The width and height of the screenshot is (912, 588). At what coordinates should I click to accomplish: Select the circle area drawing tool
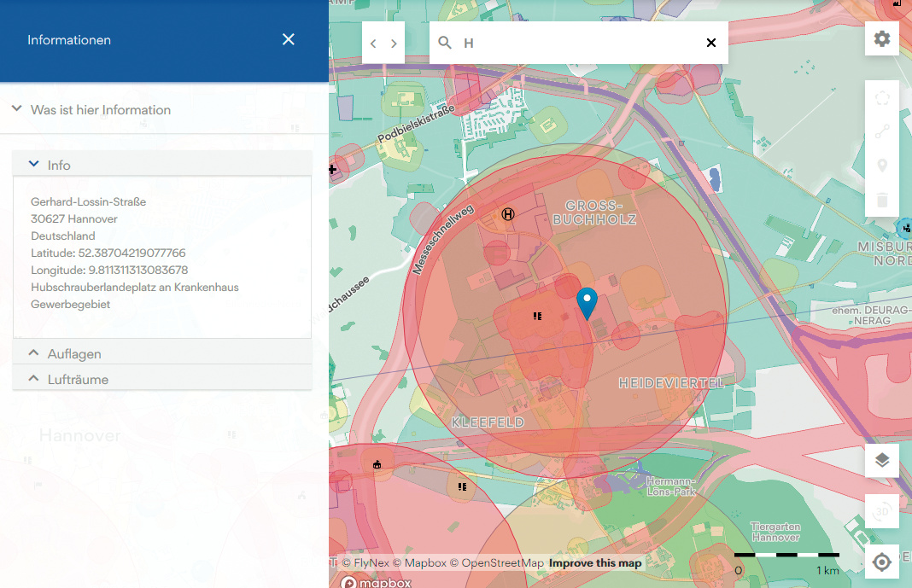882,98
